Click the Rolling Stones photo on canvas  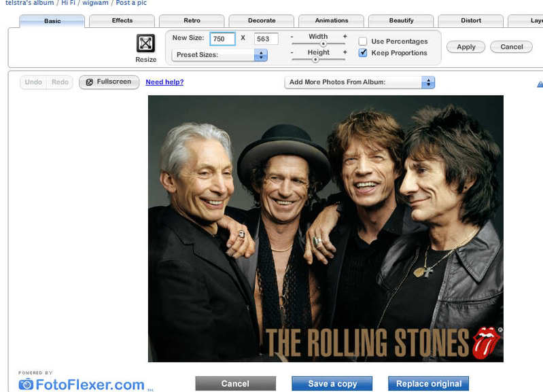click(x=326, y=228)
